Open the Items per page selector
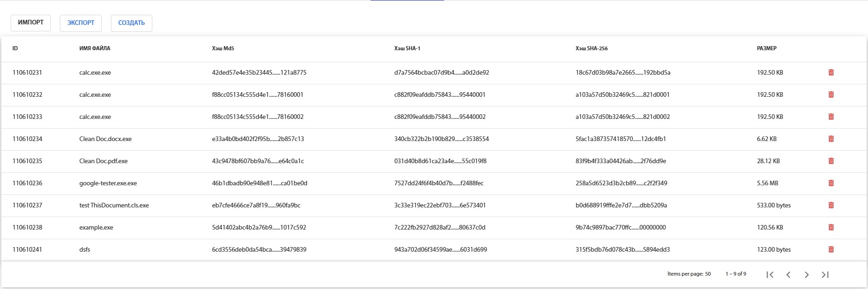Image resolution: width=868 pixels, height=289 pixels. (x=707, y=274)
